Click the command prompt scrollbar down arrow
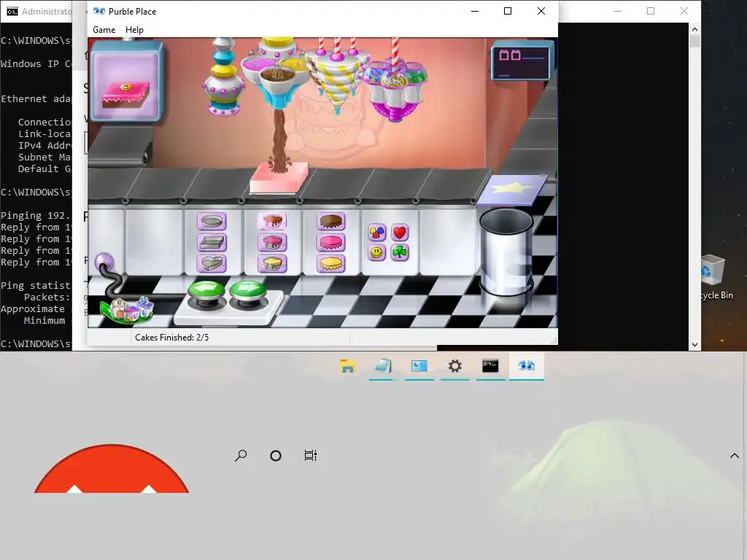Viewport: 747px width, 560px height. [x=694, y=345]
